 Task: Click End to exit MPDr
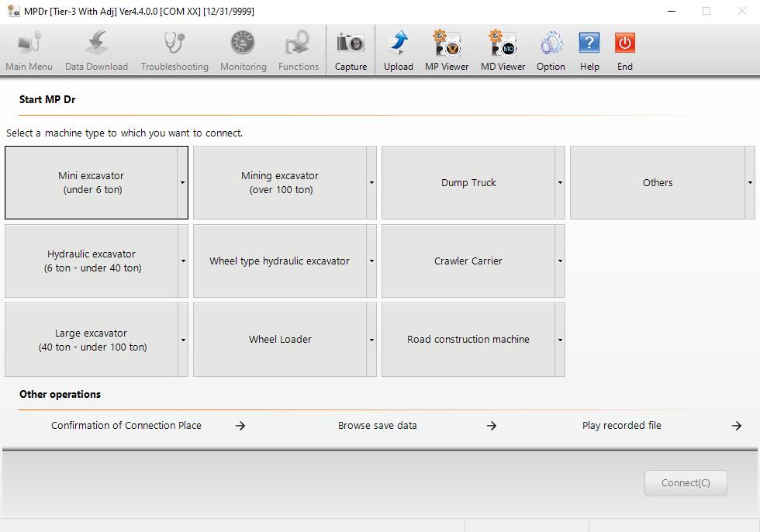pos(624,48)
